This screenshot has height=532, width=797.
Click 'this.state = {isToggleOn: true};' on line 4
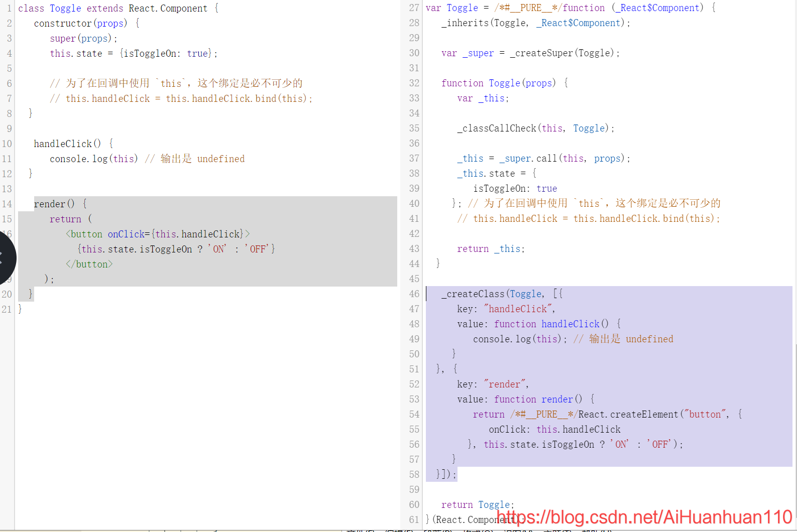click(x=134, y=53)
